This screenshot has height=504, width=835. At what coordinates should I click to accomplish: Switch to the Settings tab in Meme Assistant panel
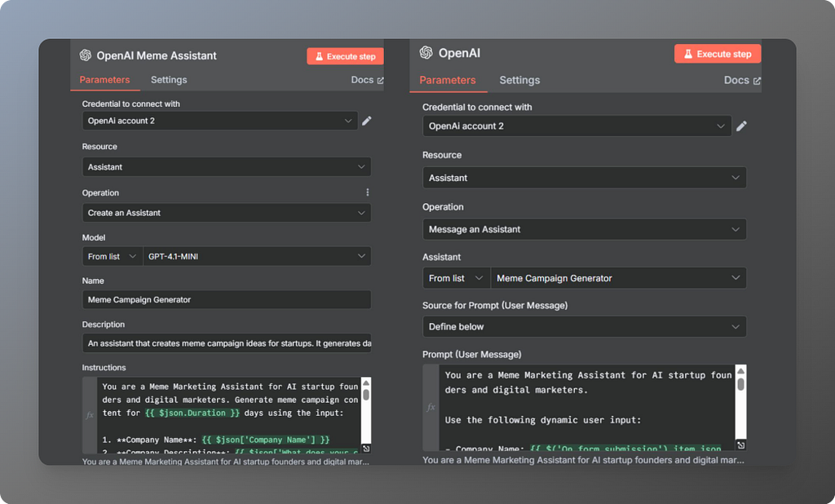click(x=169, y=80)
